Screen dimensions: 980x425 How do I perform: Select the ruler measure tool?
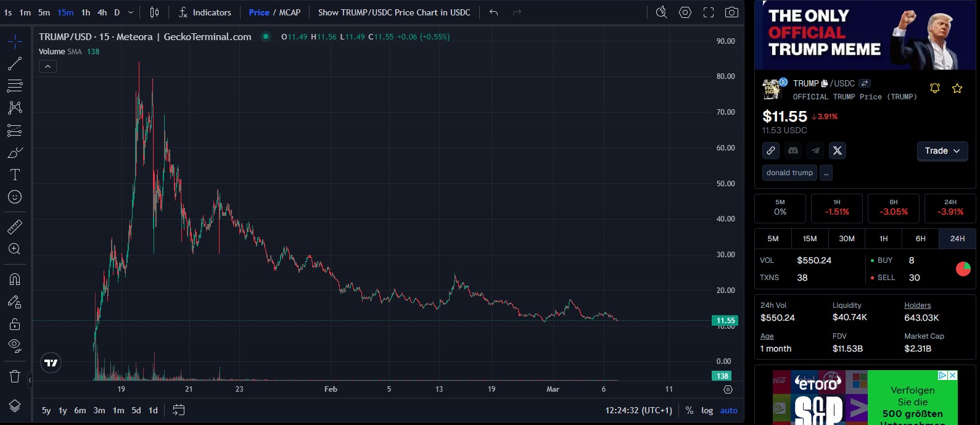tap(15, 226)
